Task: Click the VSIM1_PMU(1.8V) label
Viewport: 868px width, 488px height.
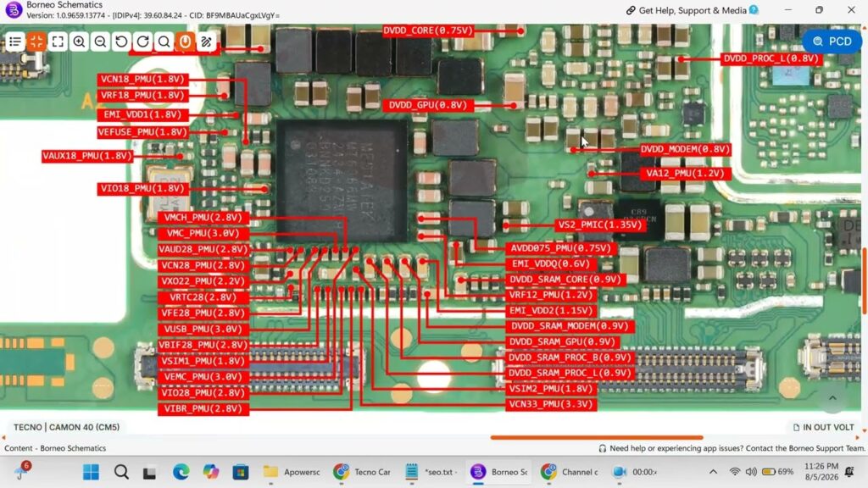Action: (203, 361)
